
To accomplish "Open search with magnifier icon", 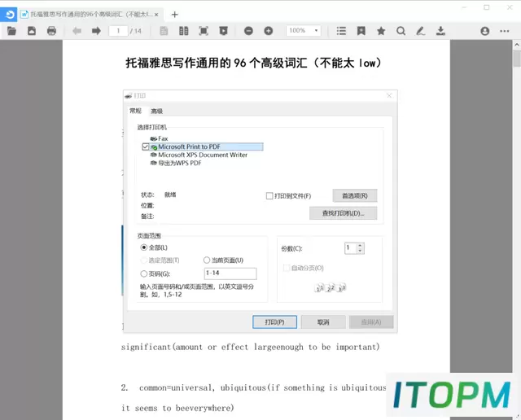I will 401,31.
